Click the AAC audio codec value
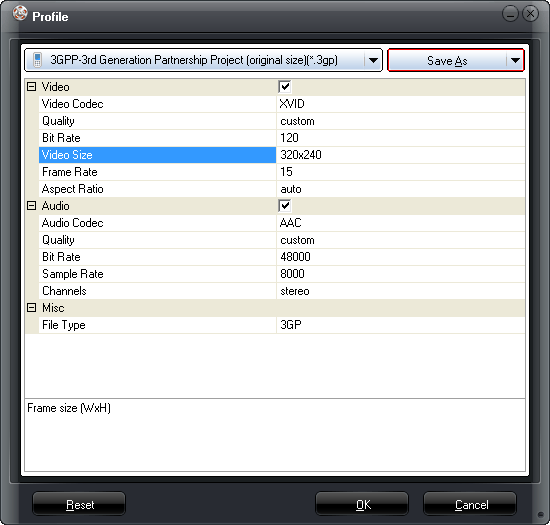This screenshot has height=525, width=550. point(290,223)
